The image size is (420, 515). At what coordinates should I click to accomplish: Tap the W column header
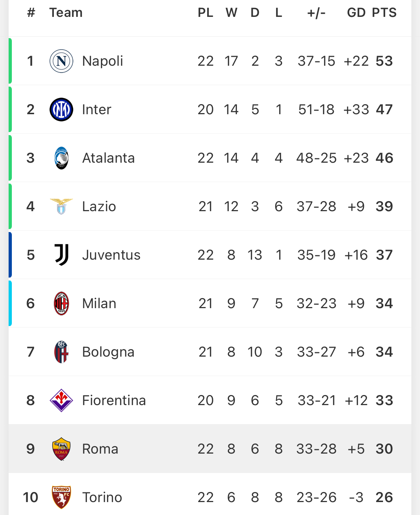click(x=231, y=13)
